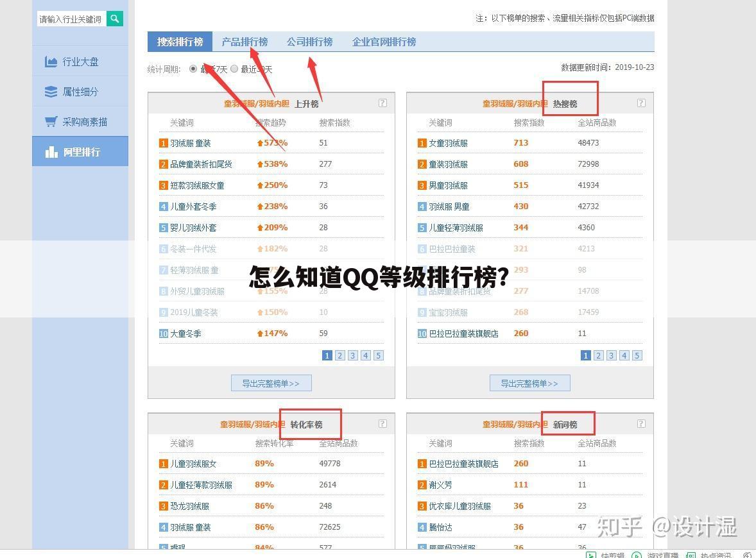Click the green search magnifier button

115,19
